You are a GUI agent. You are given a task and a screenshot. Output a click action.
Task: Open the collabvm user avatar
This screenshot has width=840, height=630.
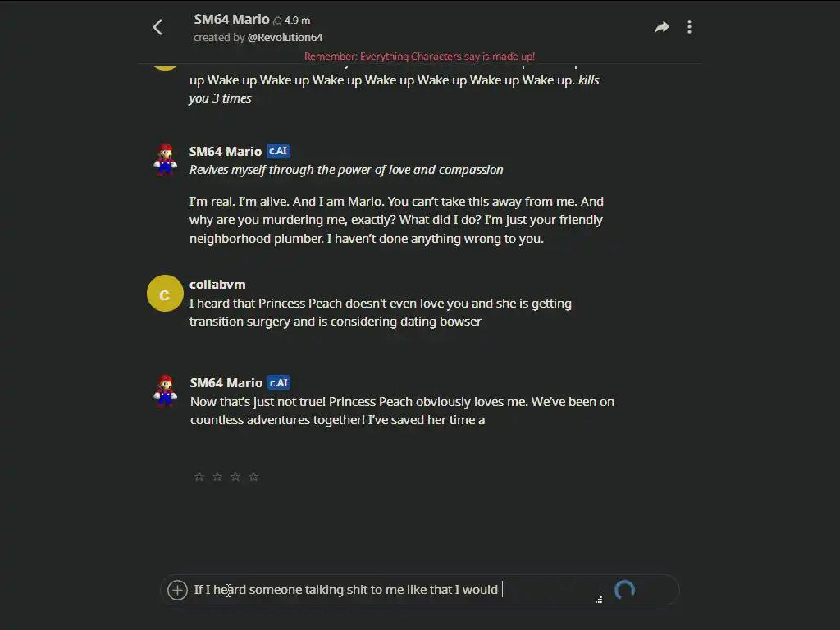click(x=165, y=293)
